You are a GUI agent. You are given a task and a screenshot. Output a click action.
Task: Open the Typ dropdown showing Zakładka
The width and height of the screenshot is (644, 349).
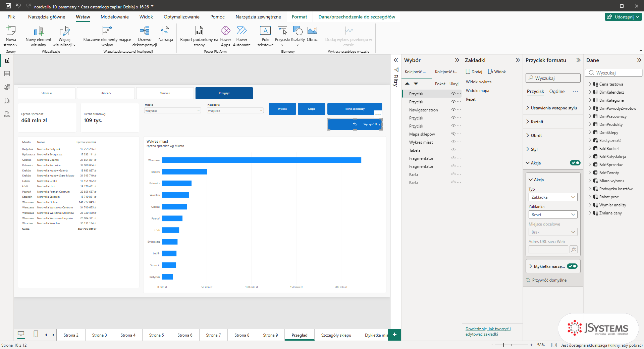click(553, 197)
